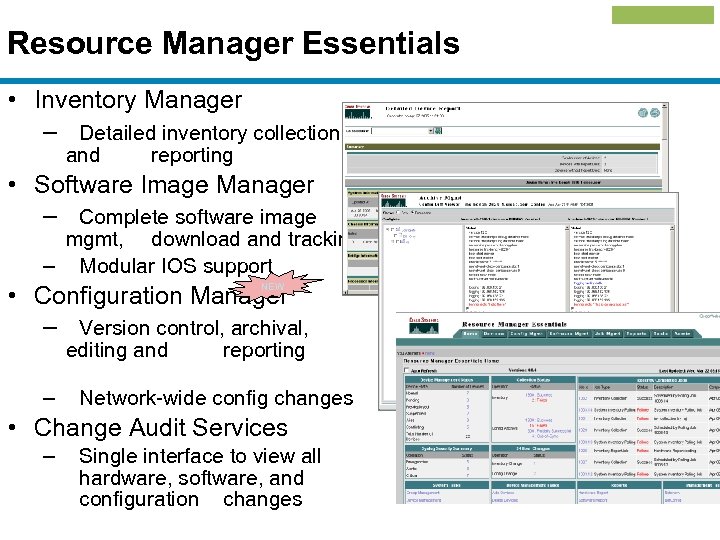Click the Configuration Manager bullet
The width and height of the screenshot is (720, 540).
(x=159, y=296)
